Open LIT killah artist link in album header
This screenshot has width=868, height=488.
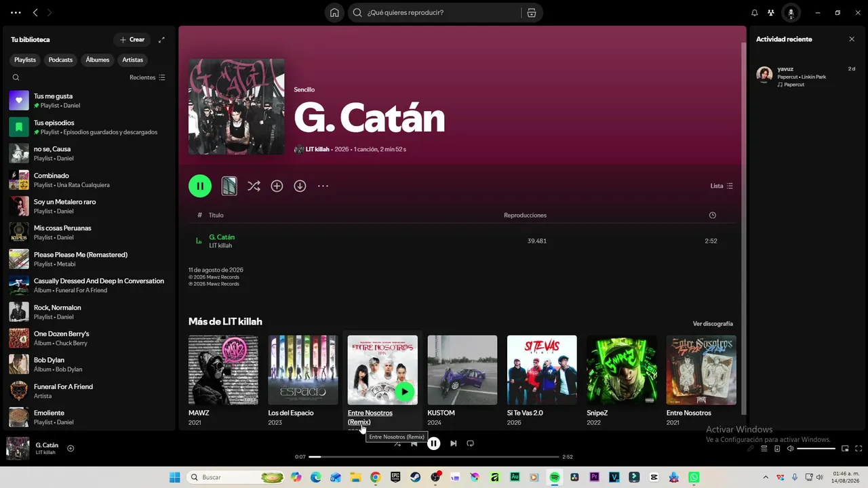click(x=317, y=149)
